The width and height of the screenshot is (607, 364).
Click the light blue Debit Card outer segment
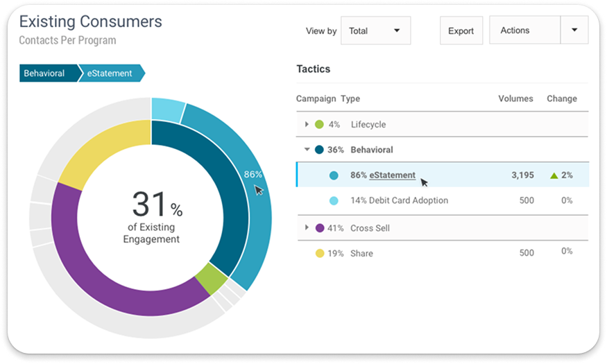(166, 110)
